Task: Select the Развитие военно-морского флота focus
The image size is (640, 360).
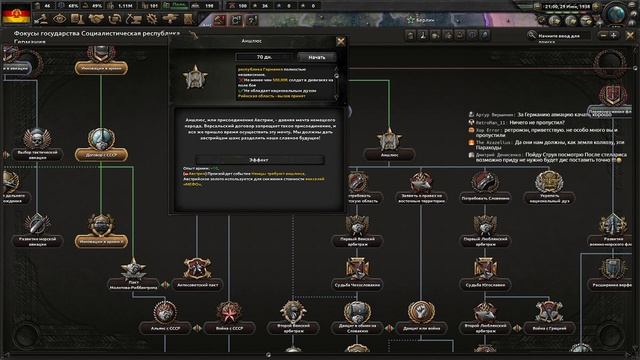Action: (x=613, y=231)
